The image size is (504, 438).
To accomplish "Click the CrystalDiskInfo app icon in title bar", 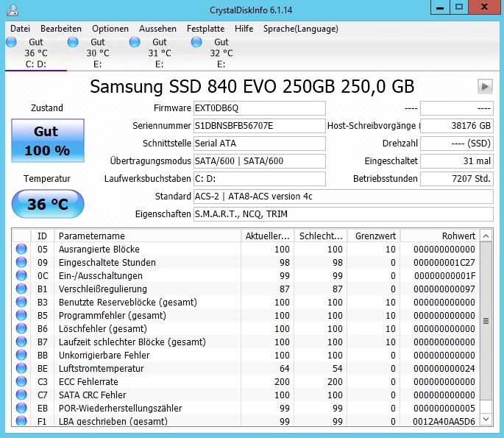I will 13,10.
